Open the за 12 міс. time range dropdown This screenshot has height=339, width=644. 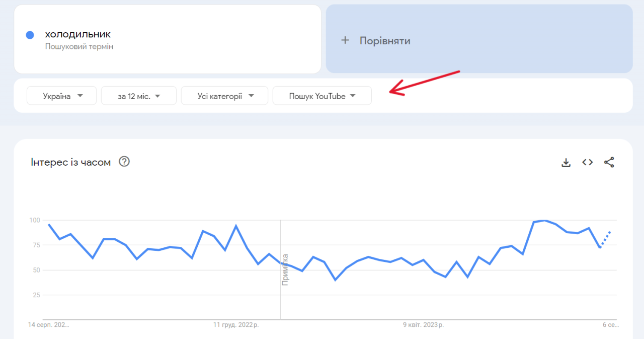tap(139, 95)
